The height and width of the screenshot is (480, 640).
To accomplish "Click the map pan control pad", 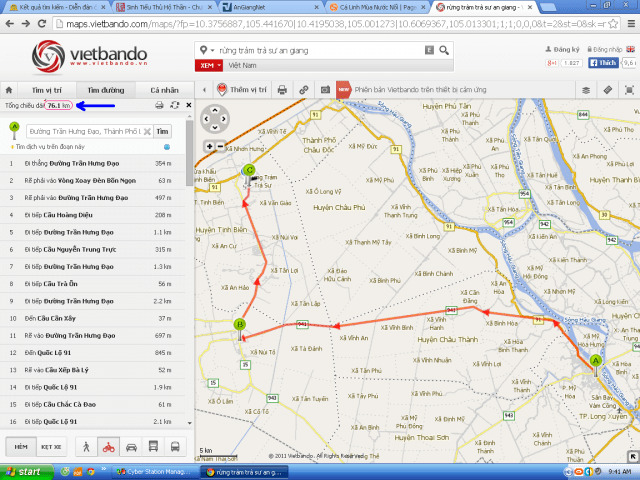I will [x=215, y=119].
